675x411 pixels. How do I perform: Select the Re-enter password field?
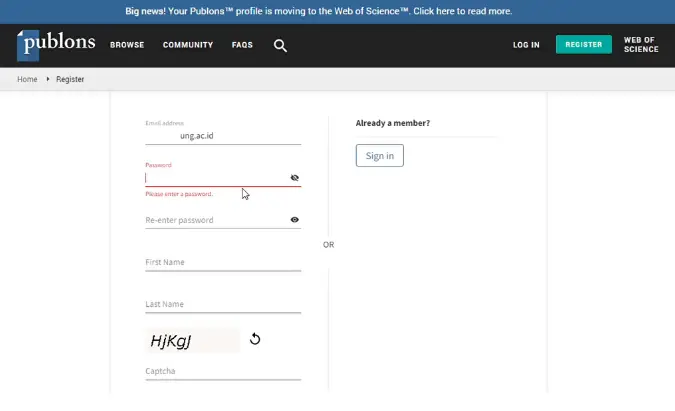tap(215, 220)
